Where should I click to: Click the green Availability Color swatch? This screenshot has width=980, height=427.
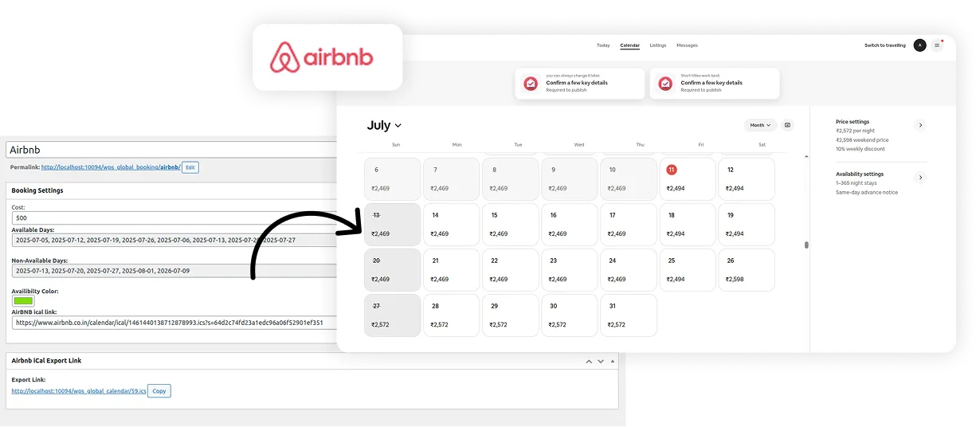tap(23, 300)
